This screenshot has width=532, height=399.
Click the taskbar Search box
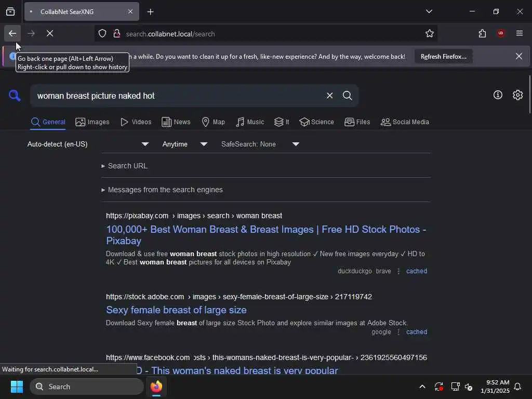[x=87, y=387]
